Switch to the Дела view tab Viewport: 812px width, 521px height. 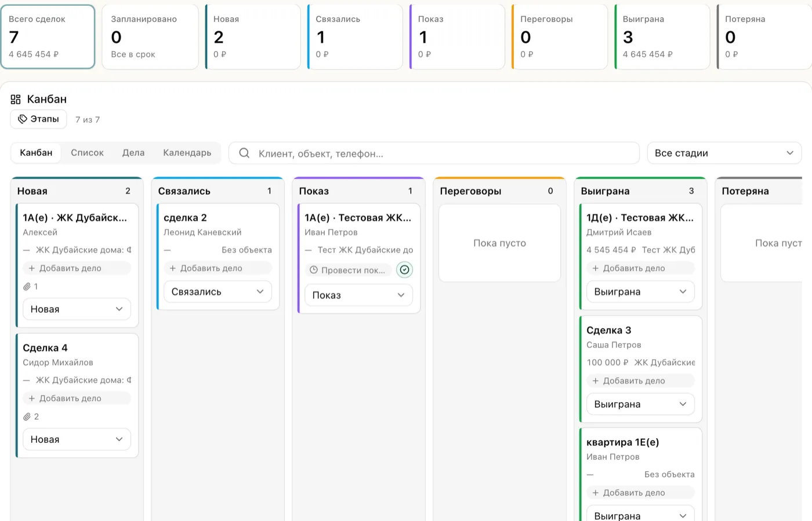133,153
